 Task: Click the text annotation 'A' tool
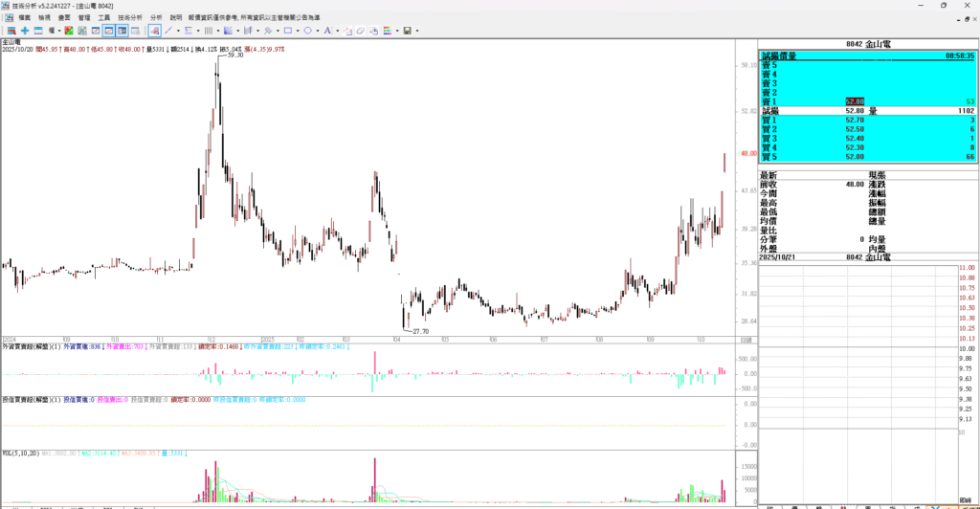[x=327, y=31]
